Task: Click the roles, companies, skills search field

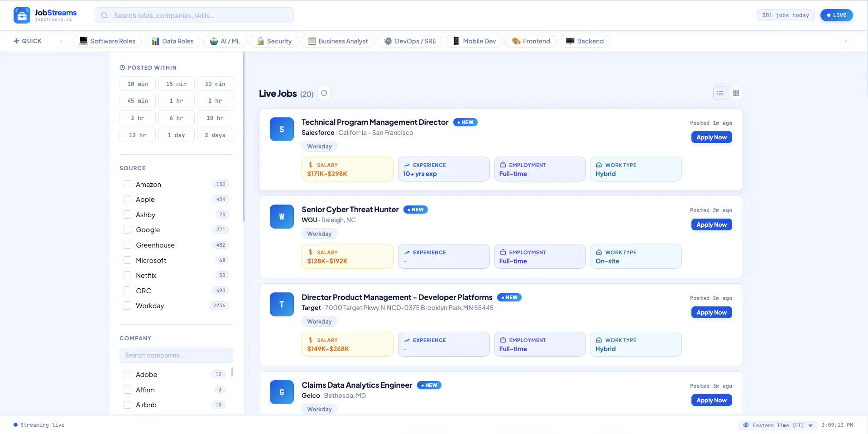Action: (194, 15)
